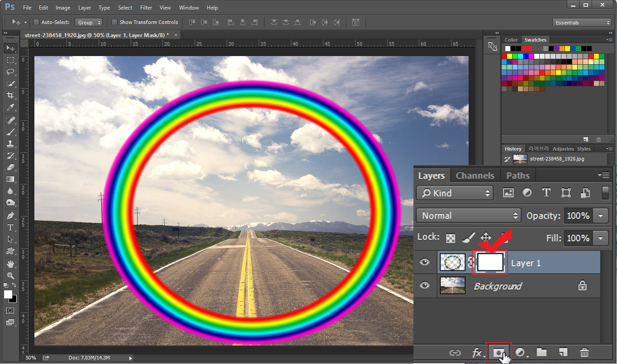Select the Blur tool
This screenshot has height=364, width=617.
click(10, 191)
